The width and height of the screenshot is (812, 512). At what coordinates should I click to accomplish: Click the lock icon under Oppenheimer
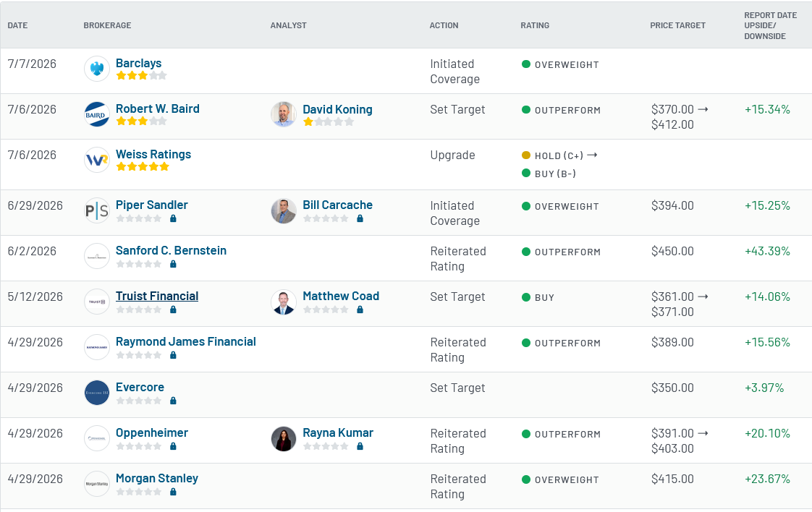[x=174, y=446]
